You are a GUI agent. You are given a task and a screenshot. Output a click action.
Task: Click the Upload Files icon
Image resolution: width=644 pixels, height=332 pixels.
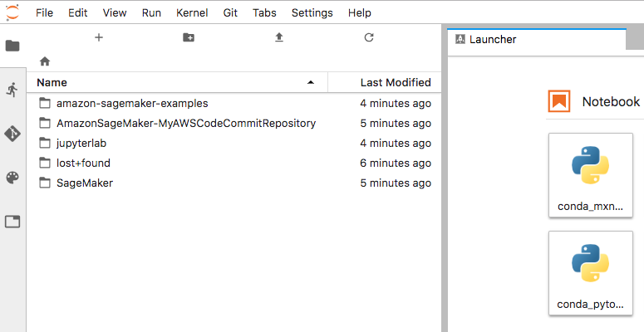coord(279,37)
